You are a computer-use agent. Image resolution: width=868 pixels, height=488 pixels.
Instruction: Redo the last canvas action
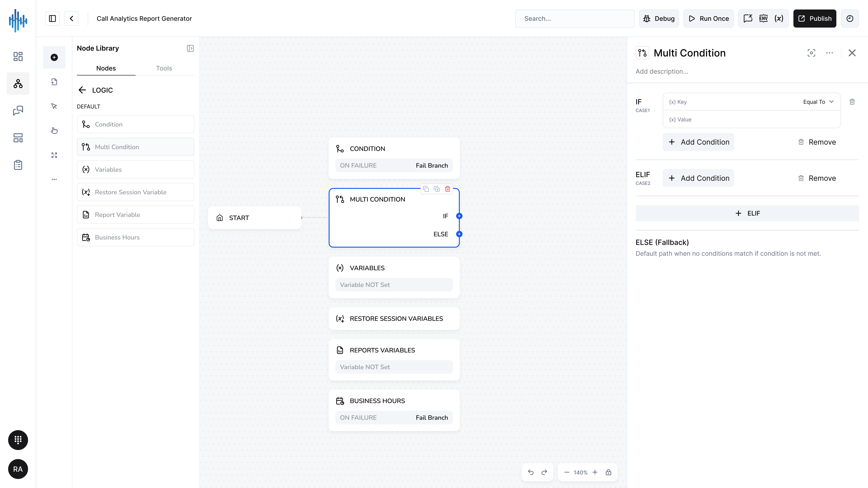(544, 472)
